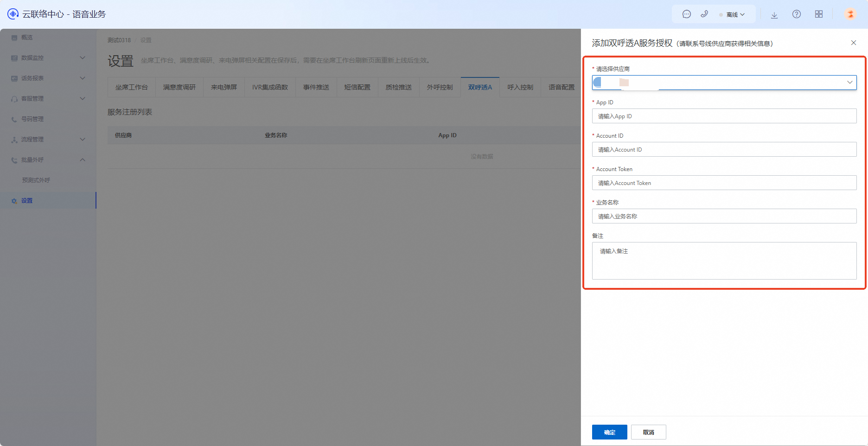Screen dimensions: 868x446
Task: Select 设置 in the sidebar
Action: point(48,201)
